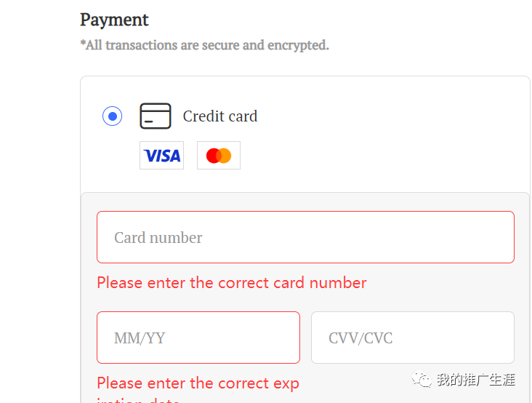Click the Payment section heading
The height and width of the screenshot is (403, 532).
pyautogui.click(x=114, y=20)
